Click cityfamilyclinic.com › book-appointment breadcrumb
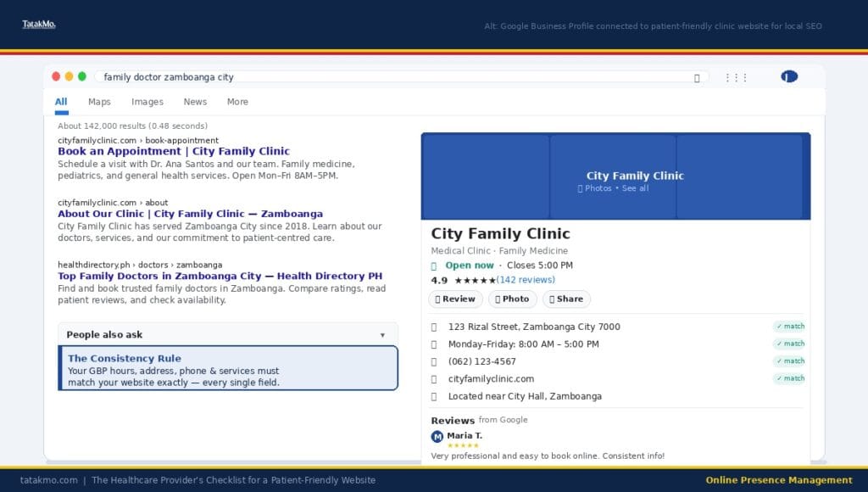The width and height of the screenshot is (868, 492). [138, 141]
